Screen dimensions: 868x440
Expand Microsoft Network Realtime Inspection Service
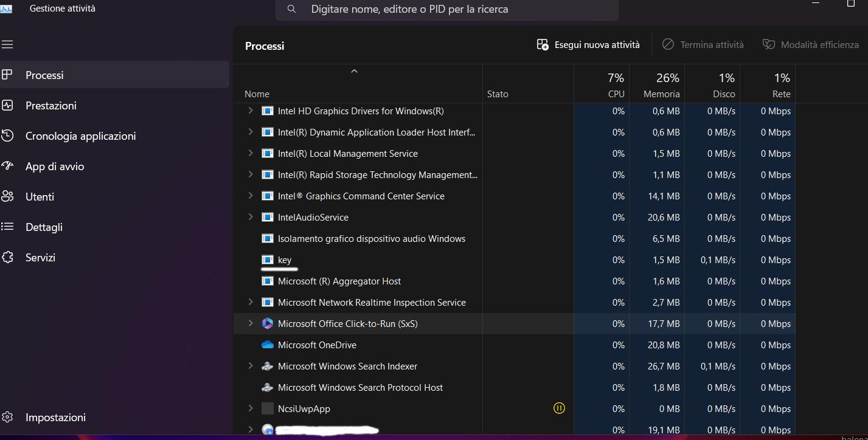pos(250,302)
